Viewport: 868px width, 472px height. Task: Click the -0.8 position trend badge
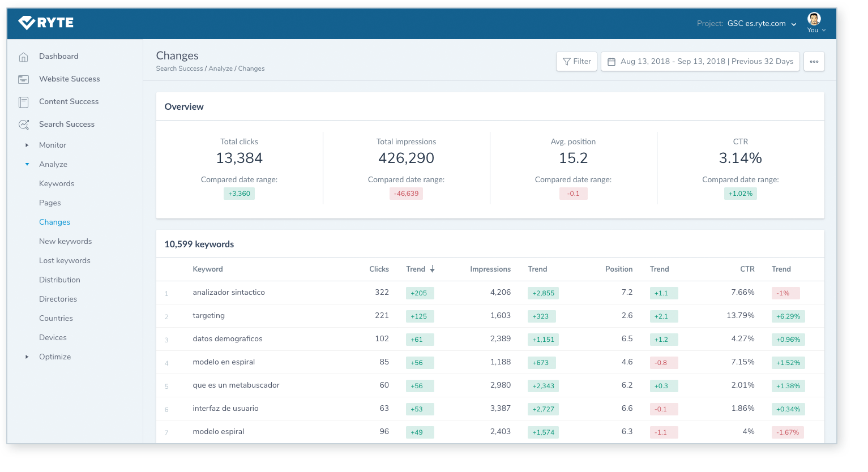tap(664, 363)
